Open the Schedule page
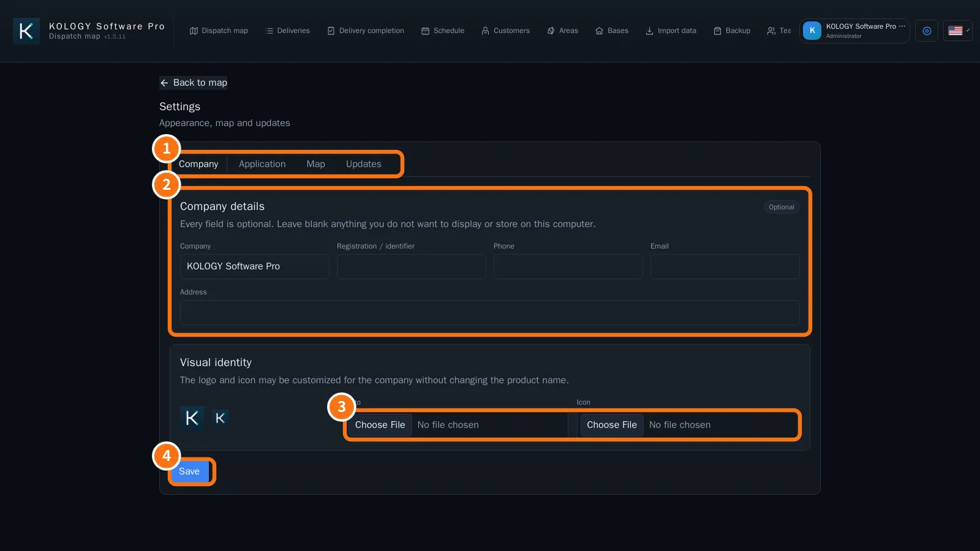The image size is (980, 551). coord(443,31)
